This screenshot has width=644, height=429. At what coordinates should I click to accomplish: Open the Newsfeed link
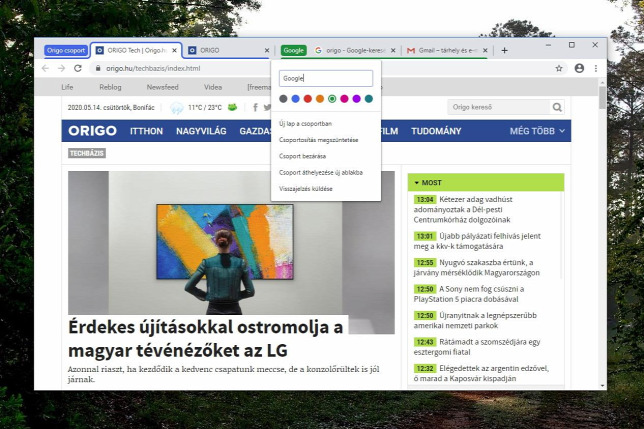pyautogui.click(x=163, y=87)
